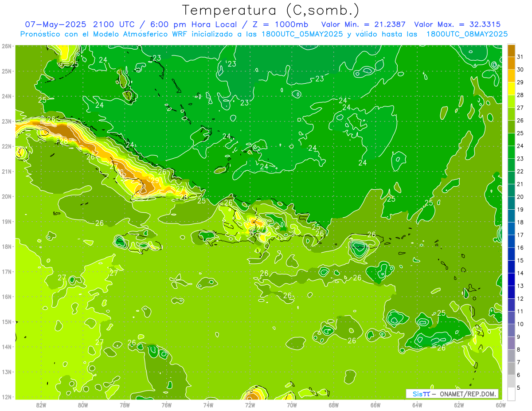Click the '76W' longitude axis label
Image resolution: width=532 pixels, height=411 pixels.
coord(167,404)
